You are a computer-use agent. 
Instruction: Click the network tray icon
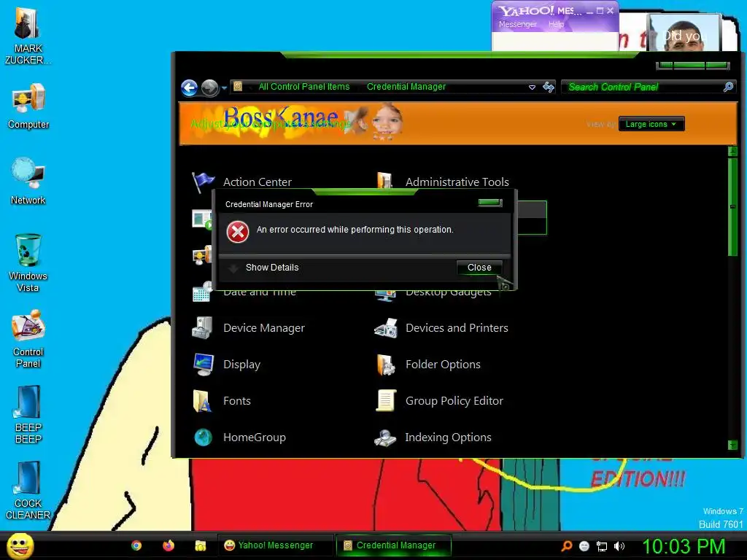(x=602, y=547)
